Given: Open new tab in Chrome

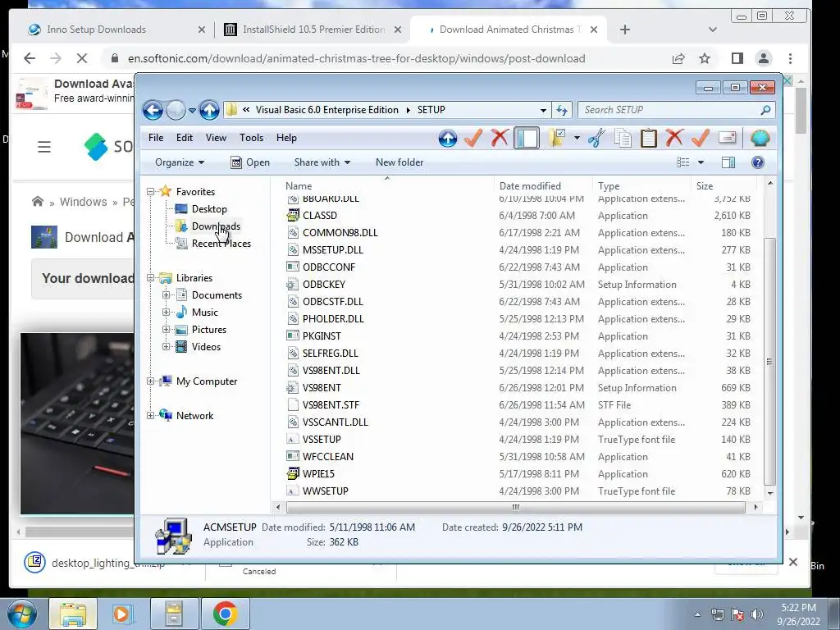Looking at the screenshot, I should (624, 30).
